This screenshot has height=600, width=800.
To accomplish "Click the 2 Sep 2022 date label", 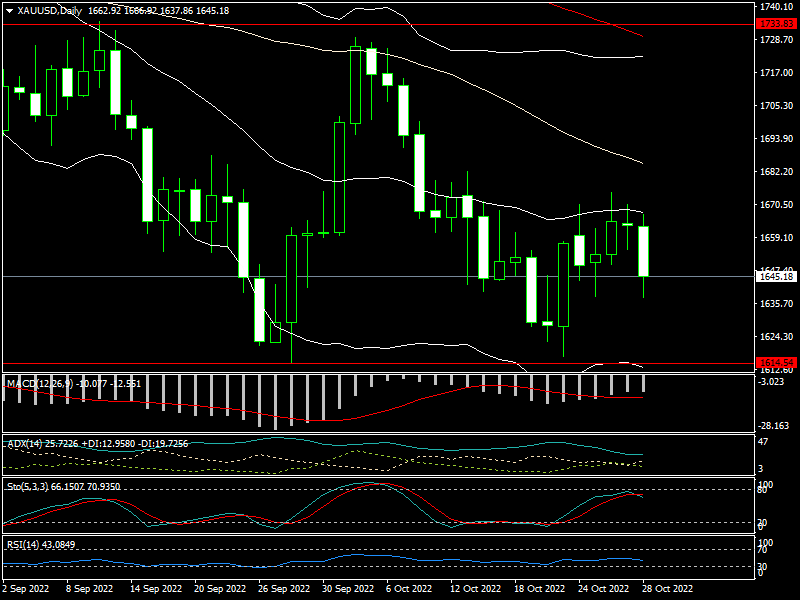I will pyautogui.click(x=28, y=591).
